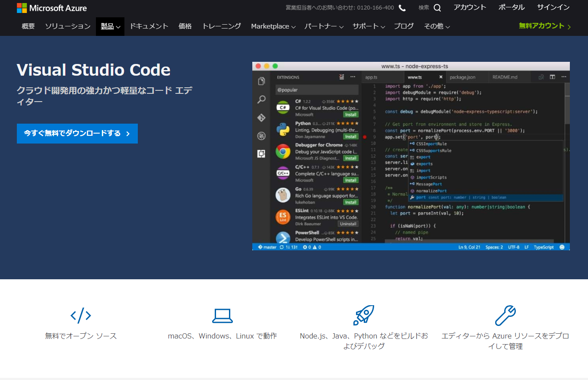Click Install button for C# extension
588x380 pixels.
pyautogui.click(x=351, y=115)
